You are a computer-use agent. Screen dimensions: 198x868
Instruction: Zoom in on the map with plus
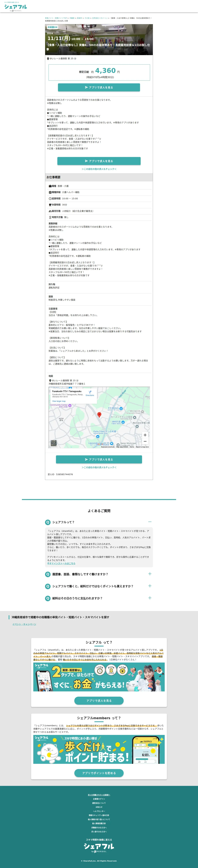(x=145, y=435)
